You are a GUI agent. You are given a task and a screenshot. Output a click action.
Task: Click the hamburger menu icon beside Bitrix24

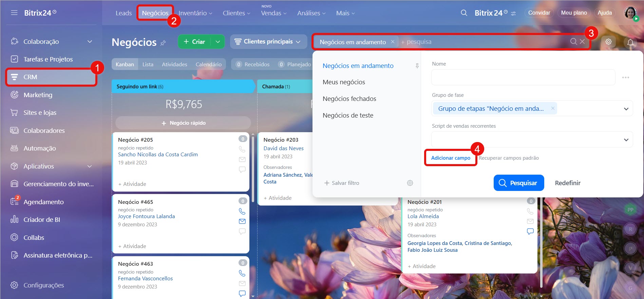[14, 13]
